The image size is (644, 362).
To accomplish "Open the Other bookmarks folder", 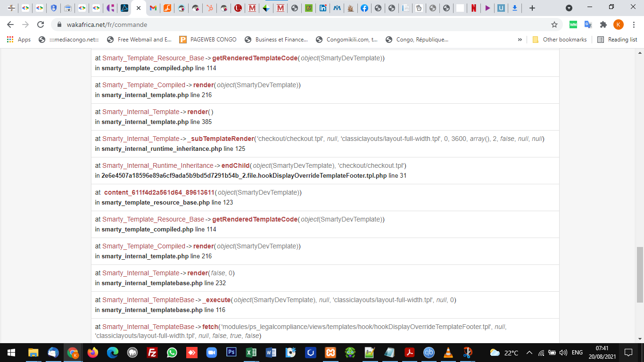I will pos(559,40).
